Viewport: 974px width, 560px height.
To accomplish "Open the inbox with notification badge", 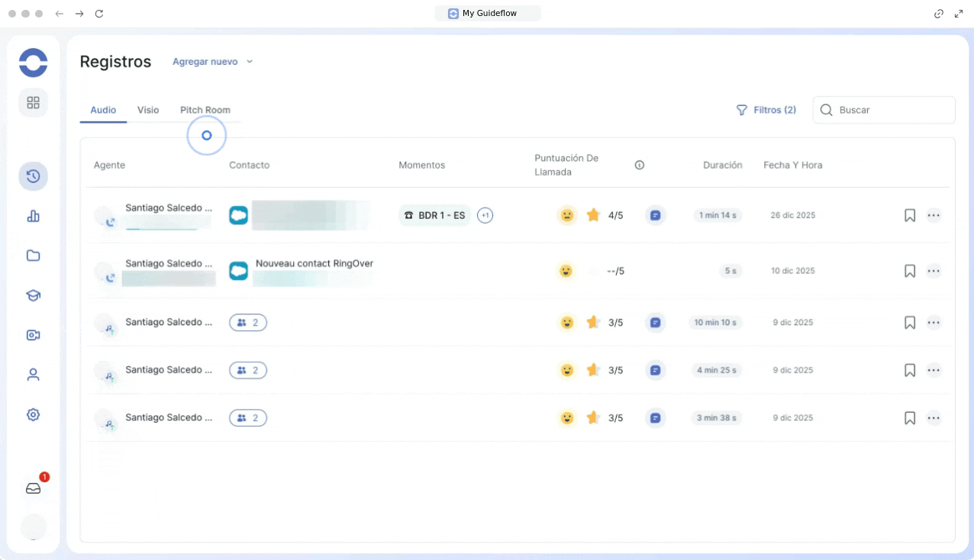I will [34, 488].
